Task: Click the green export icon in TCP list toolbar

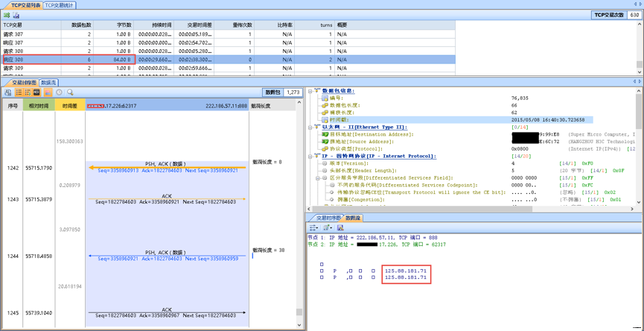Action: [7, 15]
